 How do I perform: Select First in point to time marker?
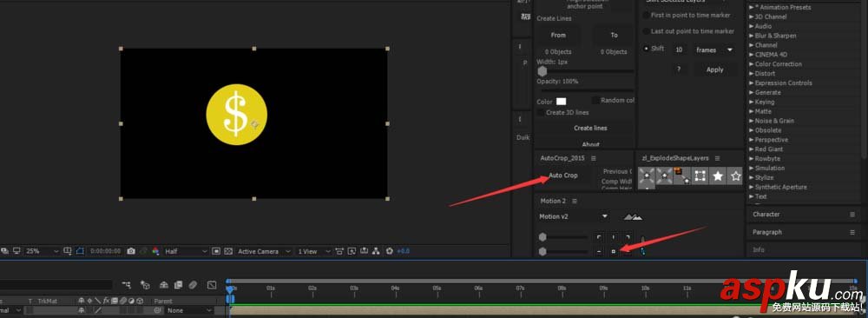click(646, 16)
